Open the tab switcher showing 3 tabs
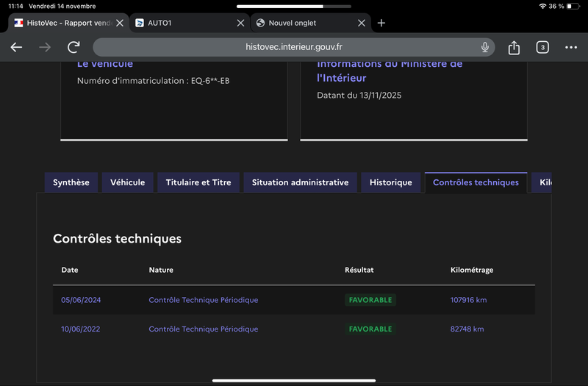 coord(542,47)
